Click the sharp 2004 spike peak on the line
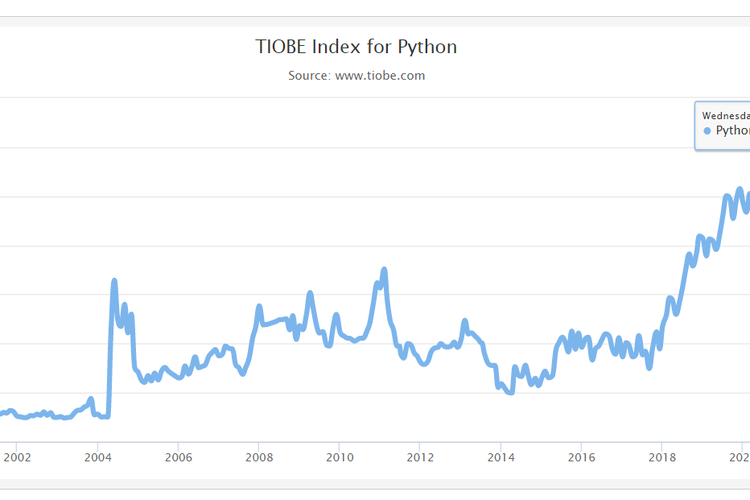Viewport: 750px width, 500px height. coord(114,281)
